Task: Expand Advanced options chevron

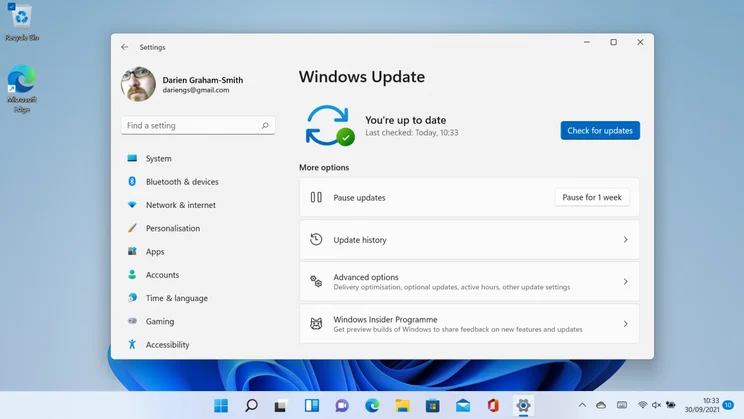Action: coord(625,282)
